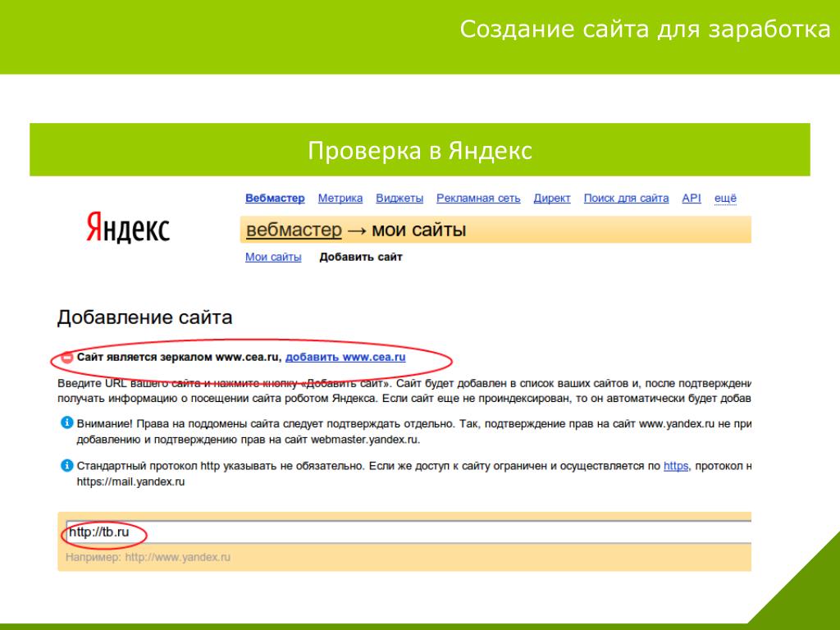This screenshot has width=840, height=630.
Task: Open the API link
Action: click(x=692, y=199)
